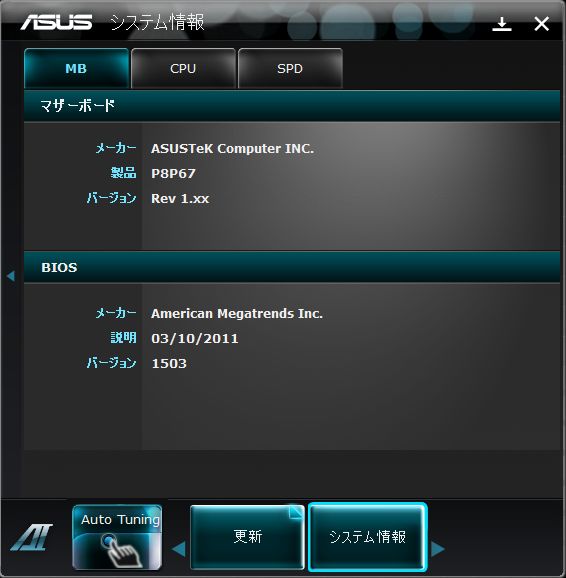566x578 pixels.
Task: Click the minimize-to-tray download arrow icon
Action: pos(502,24)
